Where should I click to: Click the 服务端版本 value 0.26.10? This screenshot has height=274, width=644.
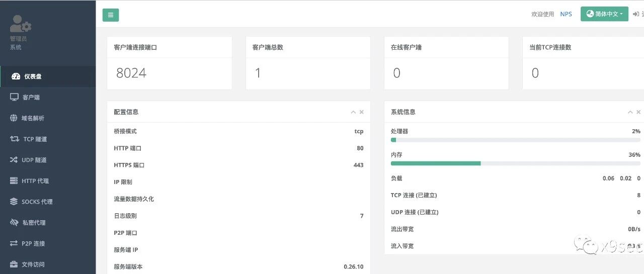coord(354,266)
